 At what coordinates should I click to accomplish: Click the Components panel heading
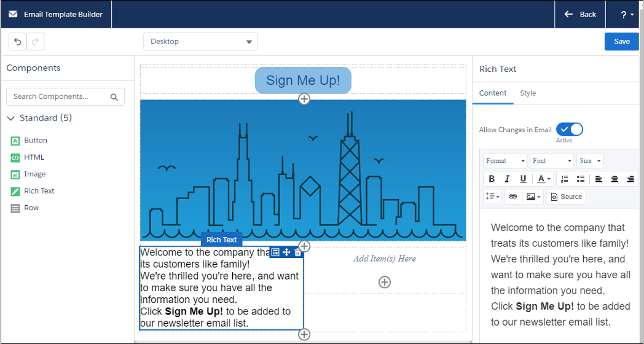pos(33,68)
